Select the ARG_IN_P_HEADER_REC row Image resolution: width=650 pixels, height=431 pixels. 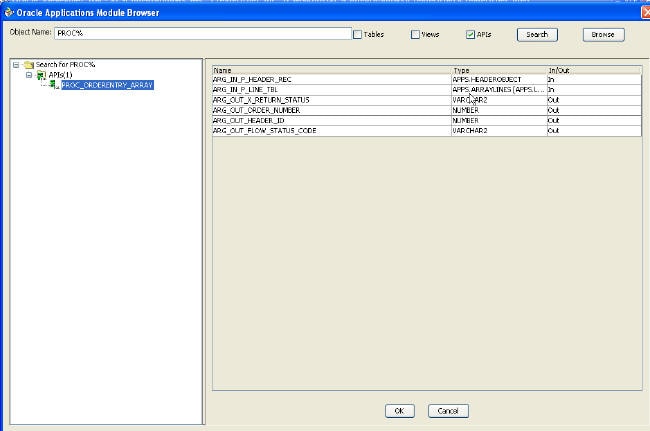click(427, 80)
